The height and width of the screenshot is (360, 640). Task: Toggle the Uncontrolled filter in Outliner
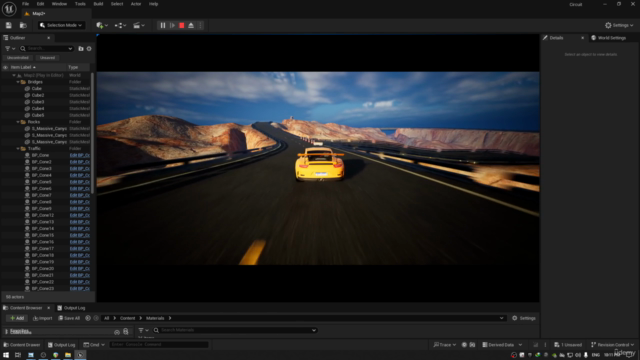(x=18, y=58)
